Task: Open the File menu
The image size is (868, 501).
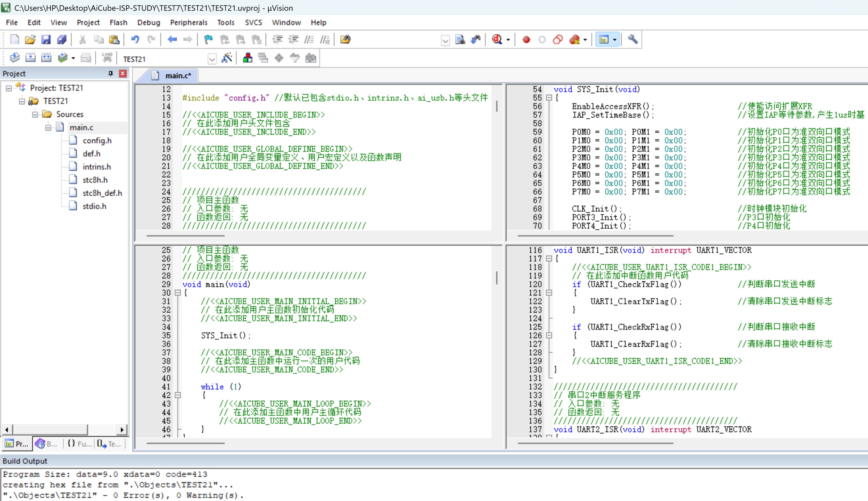Action: click(12, 22)
